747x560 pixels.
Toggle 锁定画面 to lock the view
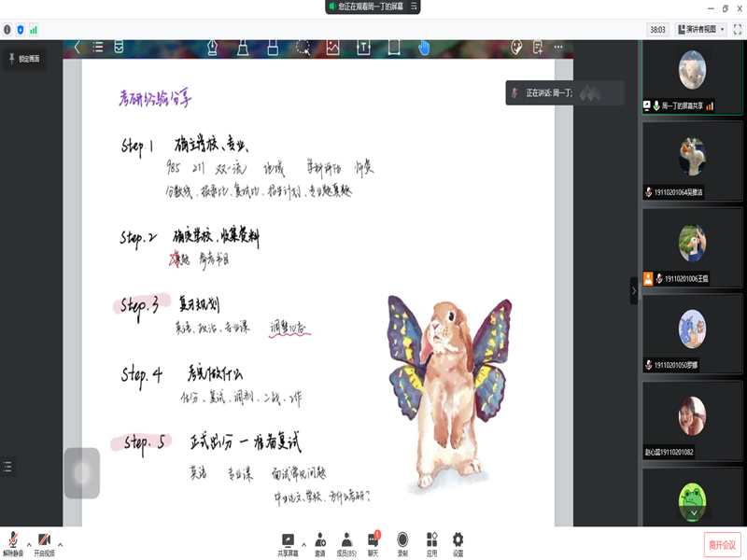point(23,59)
